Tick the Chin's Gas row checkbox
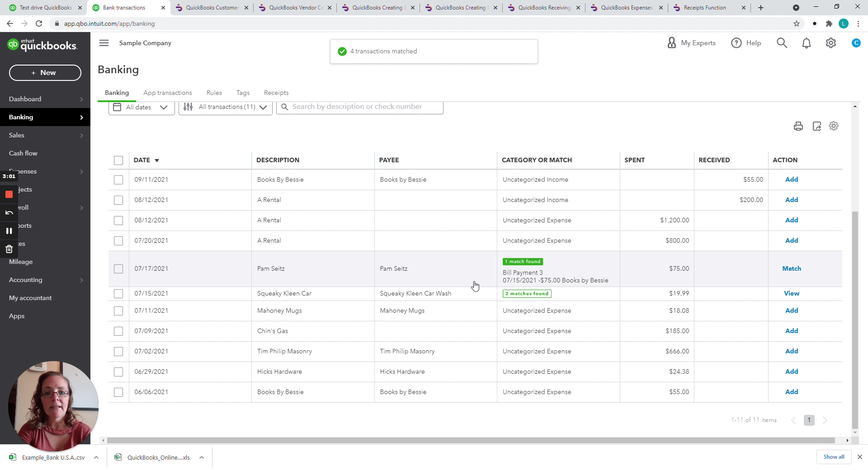 (x=118, y=331)
